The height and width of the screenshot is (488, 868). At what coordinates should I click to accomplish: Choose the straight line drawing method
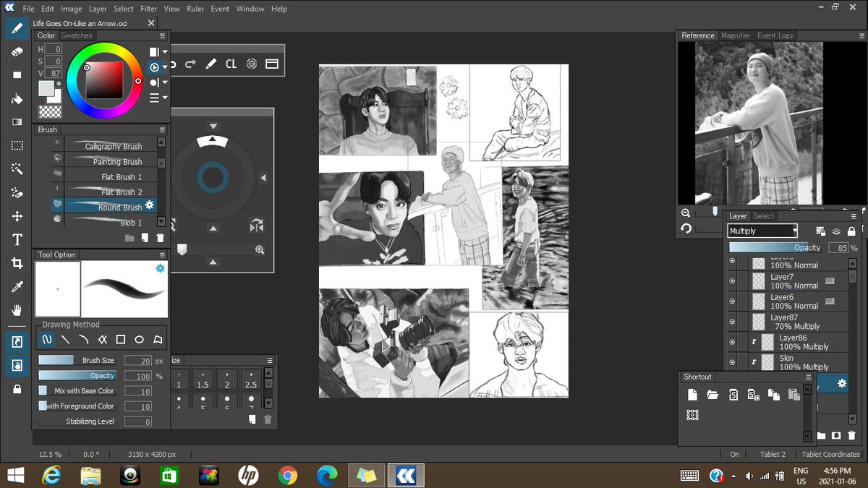66,339
